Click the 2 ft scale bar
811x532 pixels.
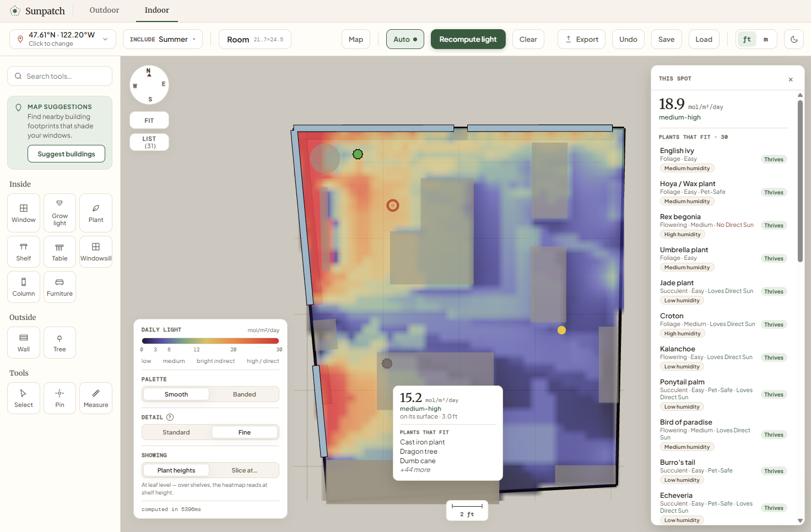(467, 511)
